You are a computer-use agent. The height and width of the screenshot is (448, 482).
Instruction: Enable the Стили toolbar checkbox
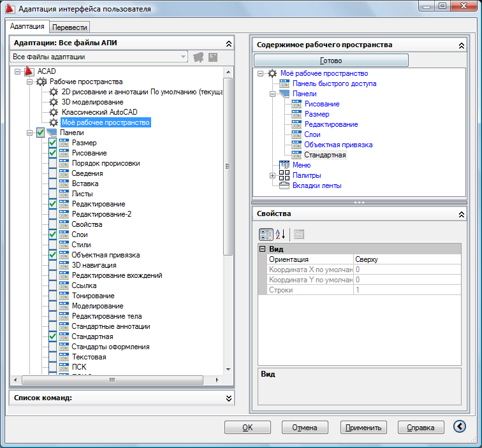pos(52,245)
